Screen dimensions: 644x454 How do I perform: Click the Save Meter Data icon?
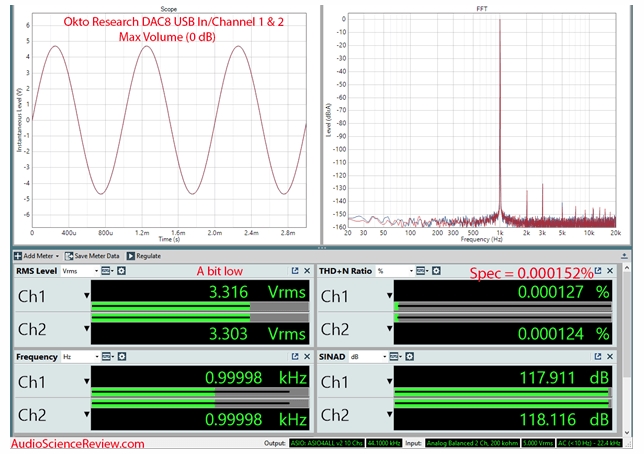point(69,256)
